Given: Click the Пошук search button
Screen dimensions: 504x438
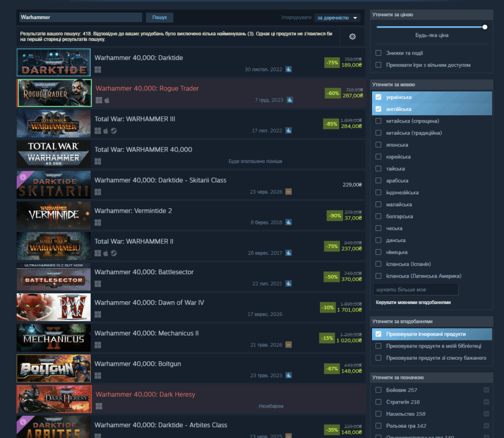Looking at the screenshot, I should [x=159, y=17].
